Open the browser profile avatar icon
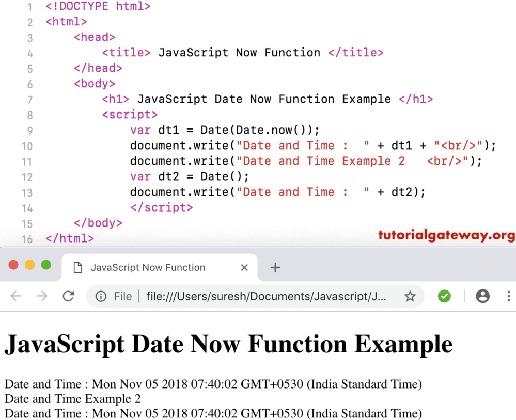The height and width of the screenshot is (420, 516). tap(482, 296)
